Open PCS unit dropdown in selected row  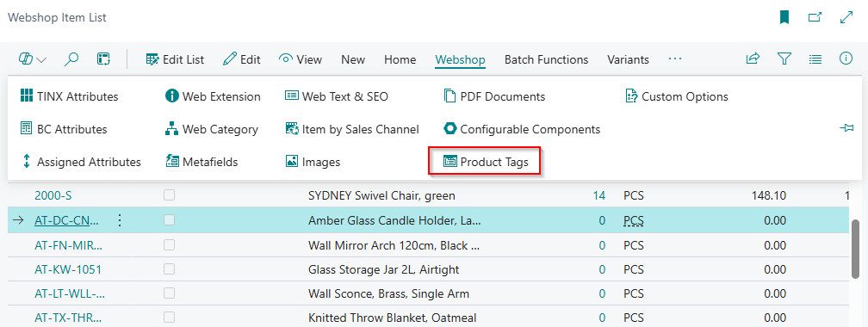point(634,220)
